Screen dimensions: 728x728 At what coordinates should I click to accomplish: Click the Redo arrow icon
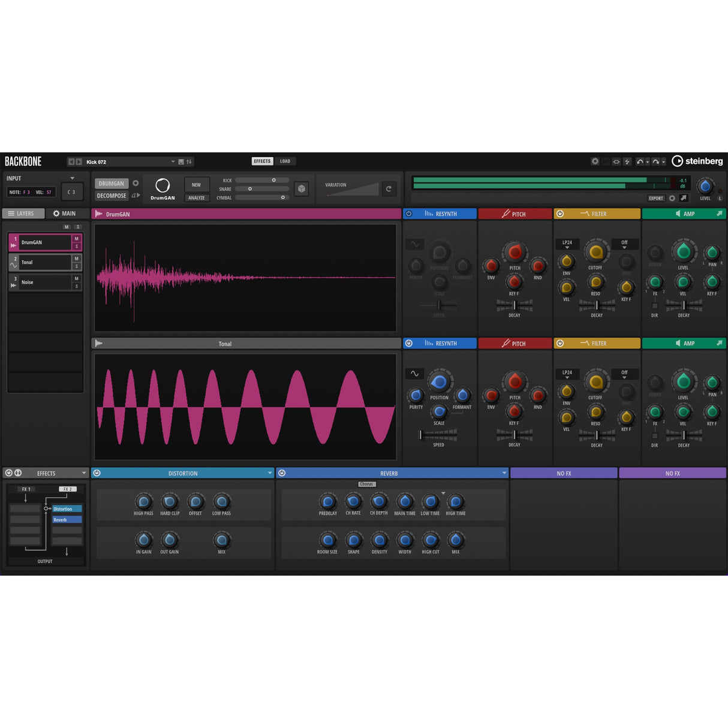click(x=655, y=161)
